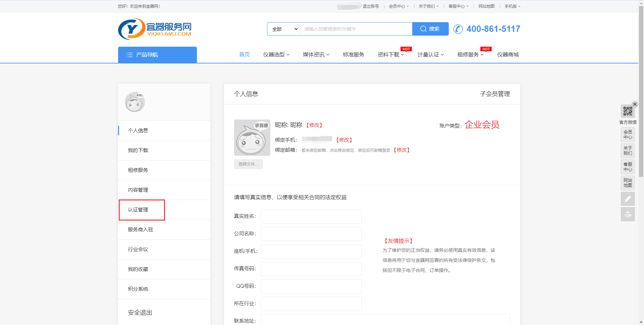
Task: Select 我的下载 in the sidebar
Action: pos(164,150)
